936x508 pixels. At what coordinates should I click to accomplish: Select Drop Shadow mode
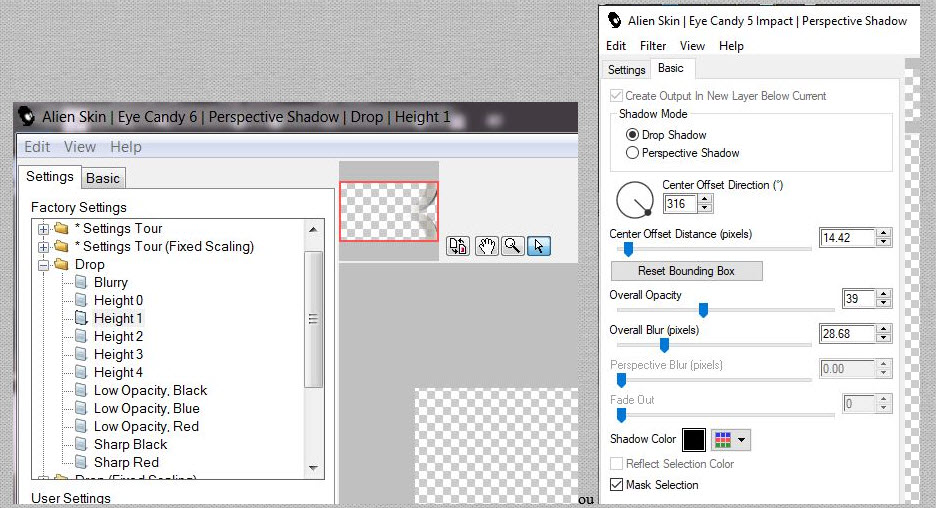tap(632, 135)
